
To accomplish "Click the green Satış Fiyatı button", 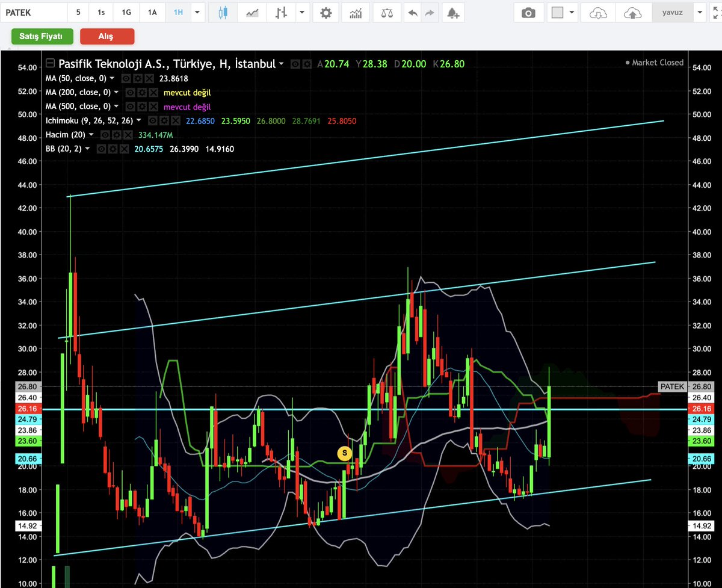I will (x=42, y=37).
